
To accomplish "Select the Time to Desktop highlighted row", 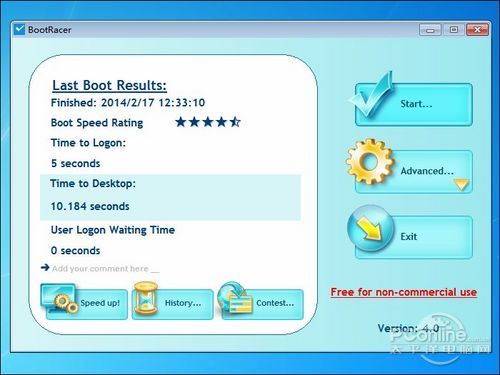I will [x=170, y=197].
